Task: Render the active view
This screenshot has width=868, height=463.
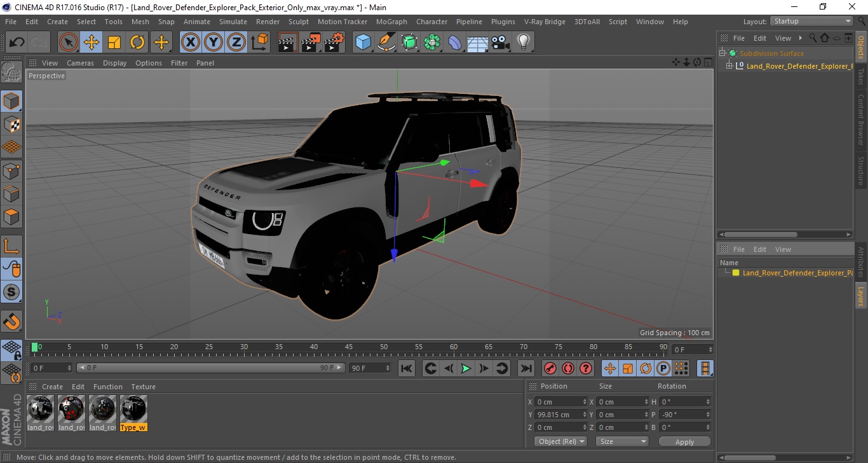Action: (x=288, y=43)
